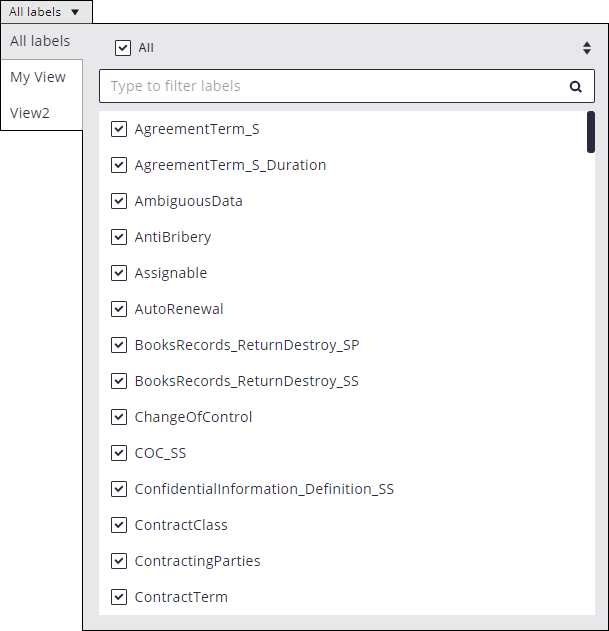Select My View from list
Viewport: 609px width, 631px height.
(38, 77)
